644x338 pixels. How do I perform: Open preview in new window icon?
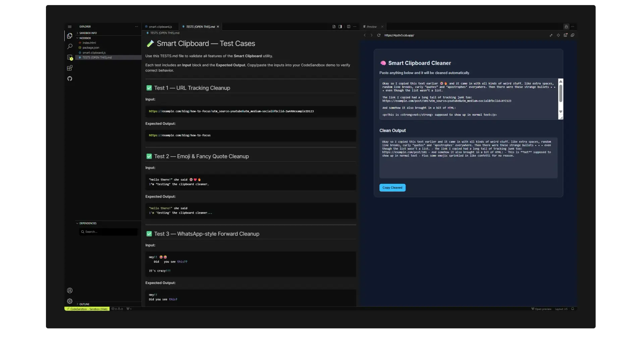pyautogui.click(x=573, y=35)
